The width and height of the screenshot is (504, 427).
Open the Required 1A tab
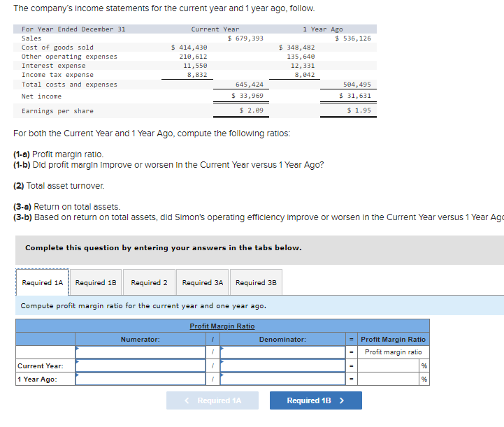[42, 282]
